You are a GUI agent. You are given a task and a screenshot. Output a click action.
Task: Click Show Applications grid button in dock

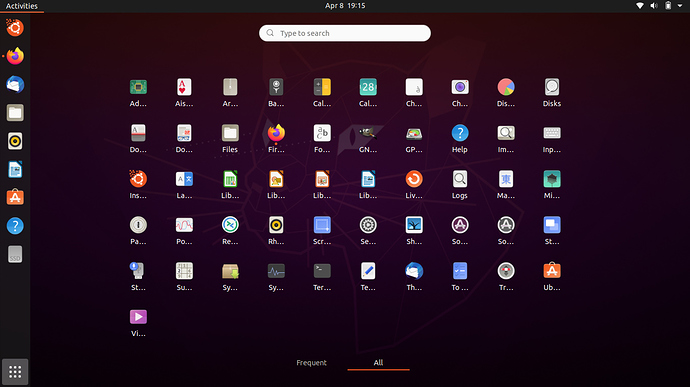(15, 372)
